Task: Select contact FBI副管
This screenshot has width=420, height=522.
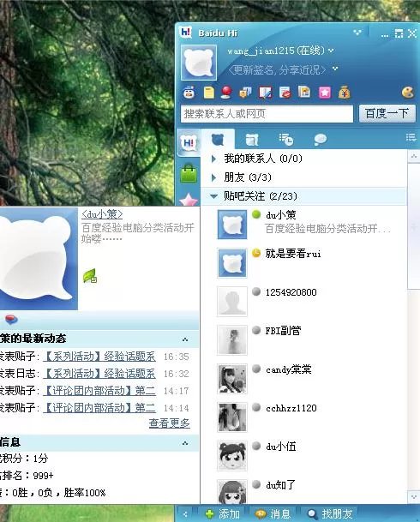Action: pos(303,340)
